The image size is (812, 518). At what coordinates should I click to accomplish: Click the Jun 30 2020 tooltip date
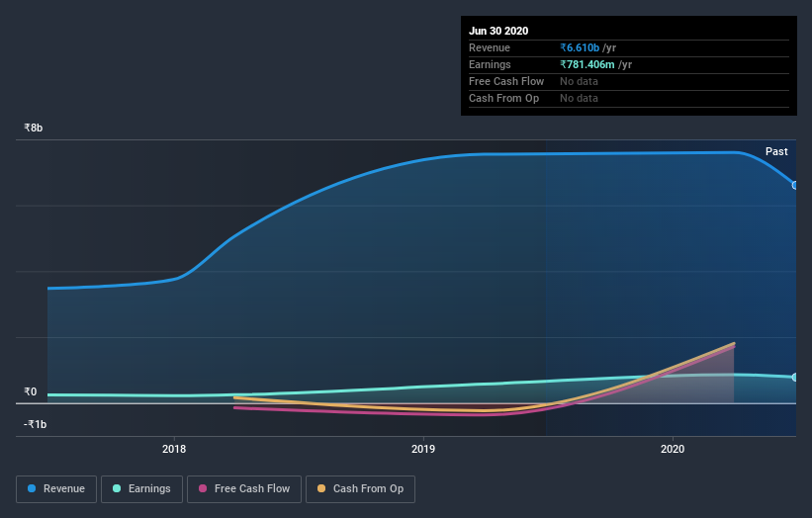point(498,31)
